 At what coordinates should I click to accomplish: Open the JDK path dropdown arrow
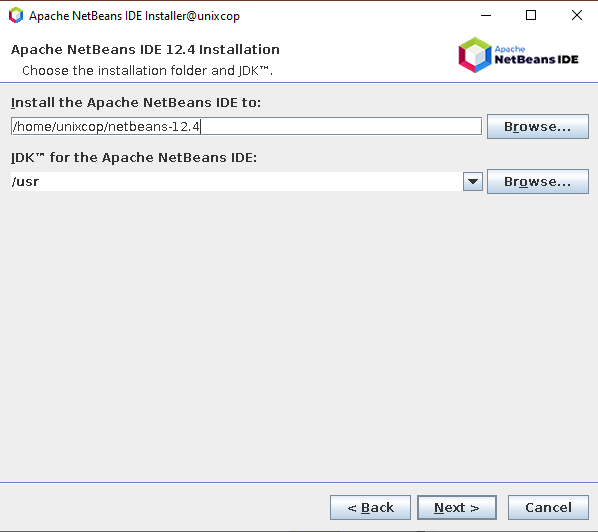[473, 182]
